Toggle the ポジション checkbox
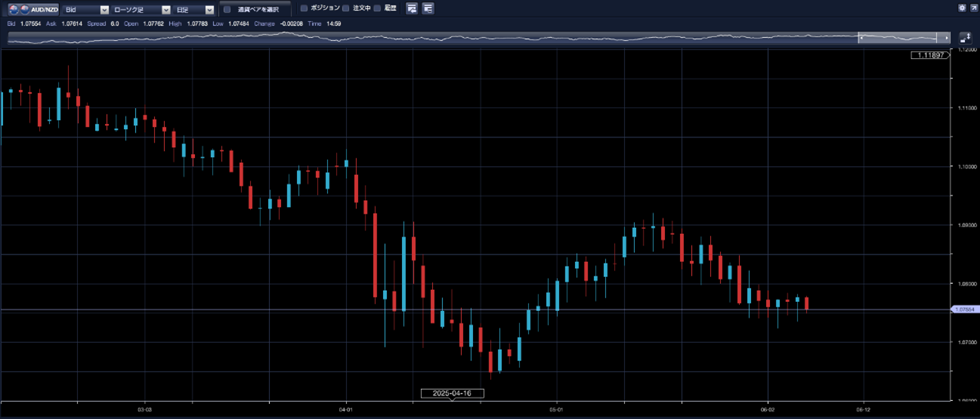980x419 pixels. click(304, 8)
